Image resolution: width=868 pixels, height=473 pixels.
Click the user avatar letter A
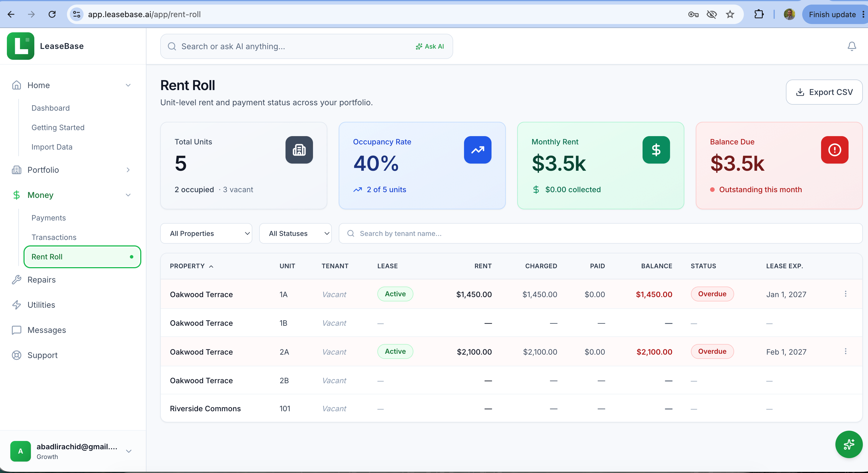point(21,451)
